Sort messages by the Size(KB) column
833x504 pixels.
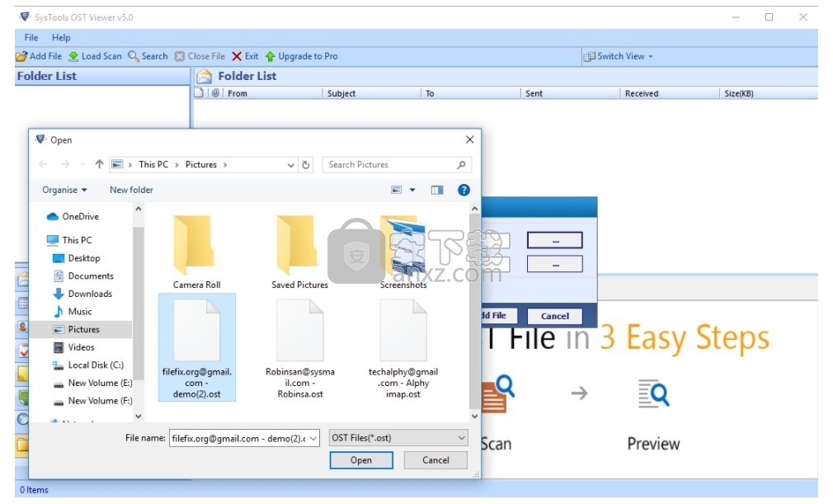(x=769, y=93)
